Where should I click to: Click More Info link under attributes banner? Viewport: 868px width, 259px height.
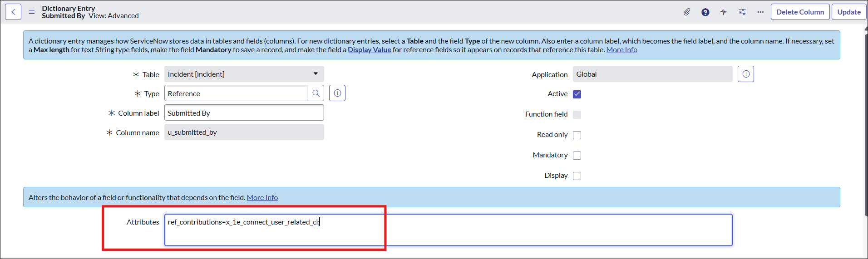tap(262, 198)
